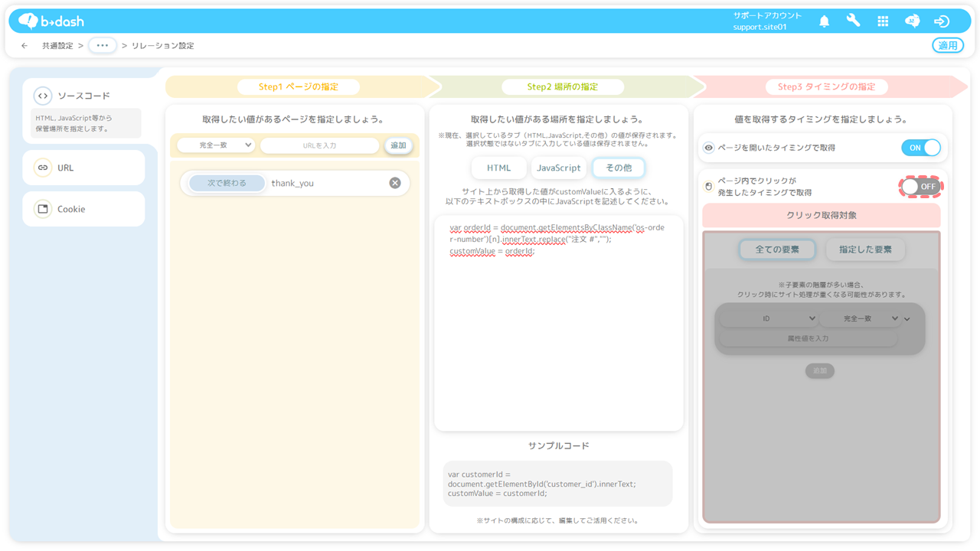Expand the breadcrumb ellipsis button

click(x=103, y=46)
